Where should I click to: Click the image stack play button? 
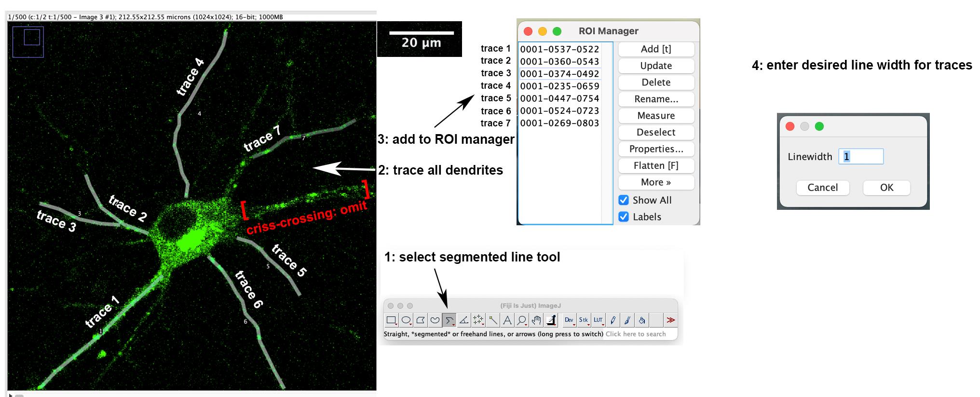point(11,395)
